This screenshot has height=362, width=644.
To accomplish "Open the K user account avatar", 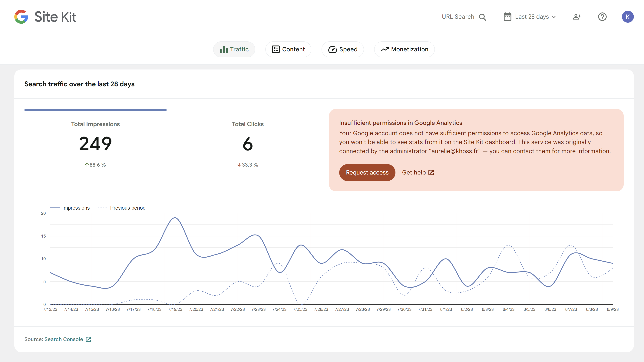I will (x=628, y=17).
